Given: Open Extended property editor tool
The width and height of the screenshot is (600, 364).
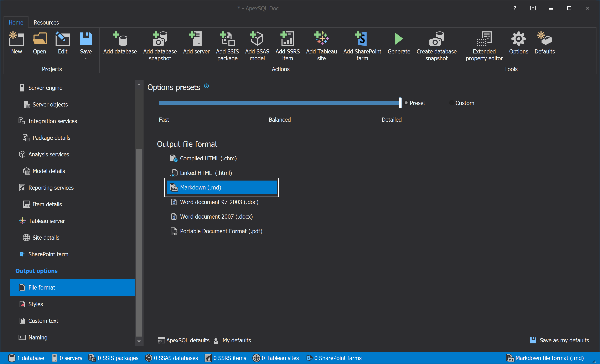Looking at the screenshot, I should [484, 39].
